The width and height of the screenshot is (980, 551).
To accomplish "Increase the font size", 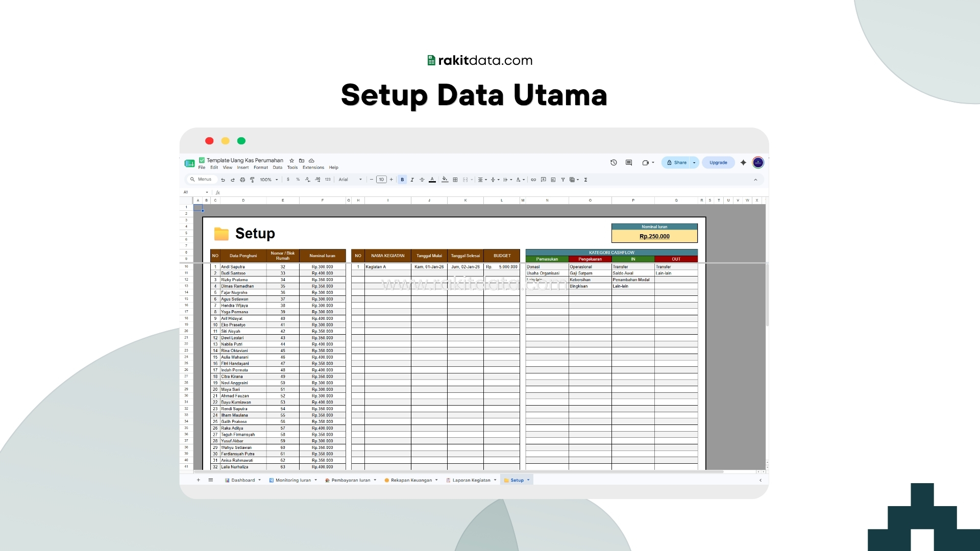I will pyautogui.click(x=391, y=180).
